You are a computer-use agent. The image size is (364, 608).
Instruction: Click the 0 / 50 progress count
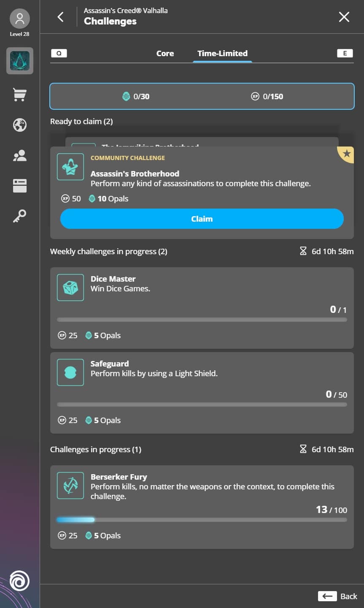pos(336,394)
